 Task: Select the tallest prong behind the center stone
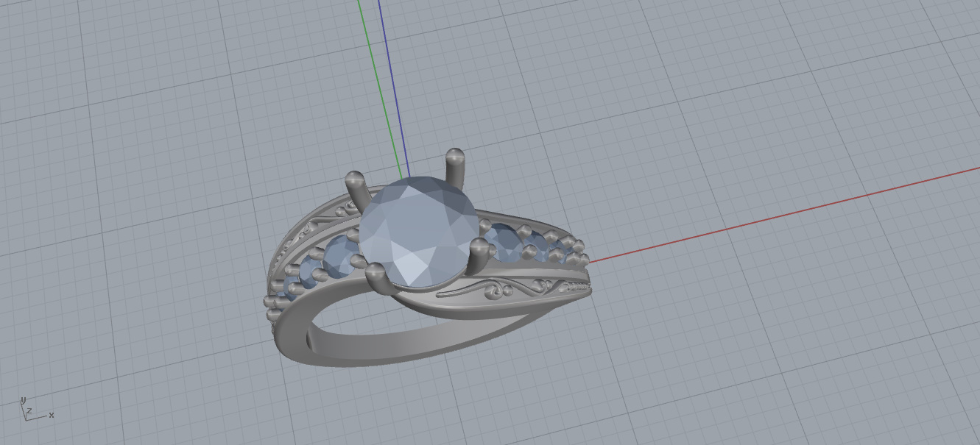[x=456, y=168]
